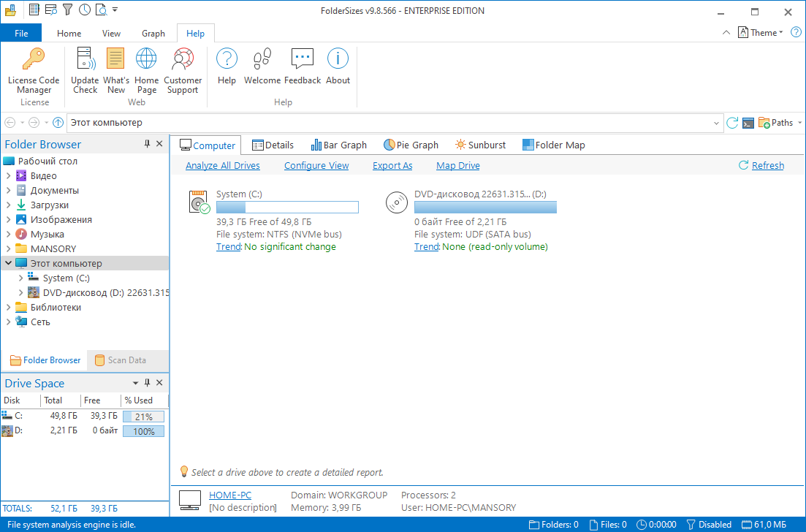Open the Pie Graph tab
This screenshot has height=532, width=806.
tap(411, 145)
